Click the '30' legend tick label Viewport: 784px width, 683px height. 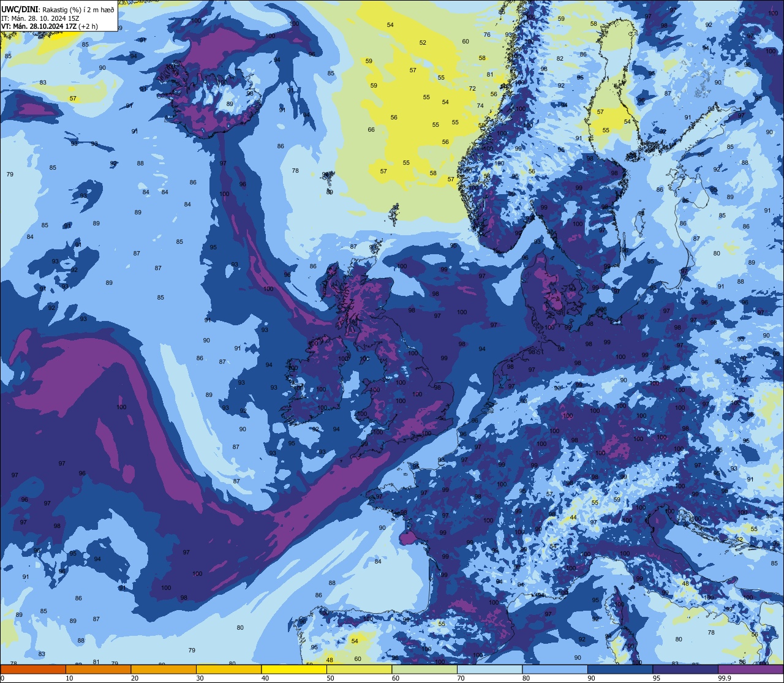200,678
